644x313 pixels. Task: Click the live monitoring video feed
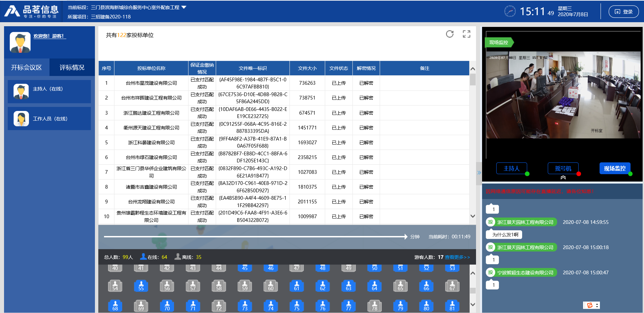click(563, 95)
